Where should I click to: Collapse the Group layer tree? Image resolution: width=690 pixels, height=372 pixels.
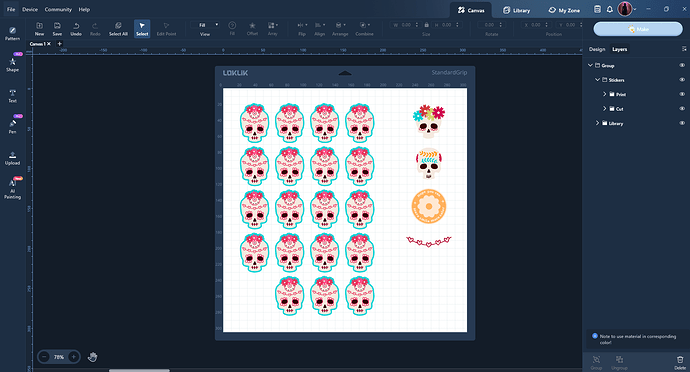[590, 65]
